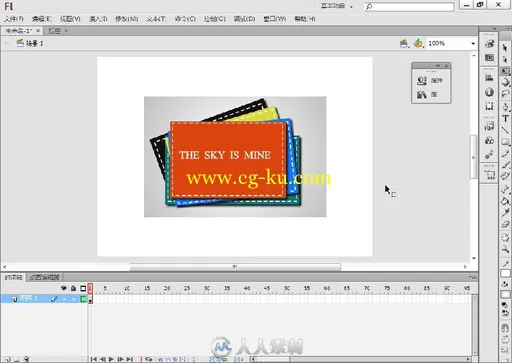The image size is (512, 363).
Task: Select the Brush tool
Action: (505, 165)
